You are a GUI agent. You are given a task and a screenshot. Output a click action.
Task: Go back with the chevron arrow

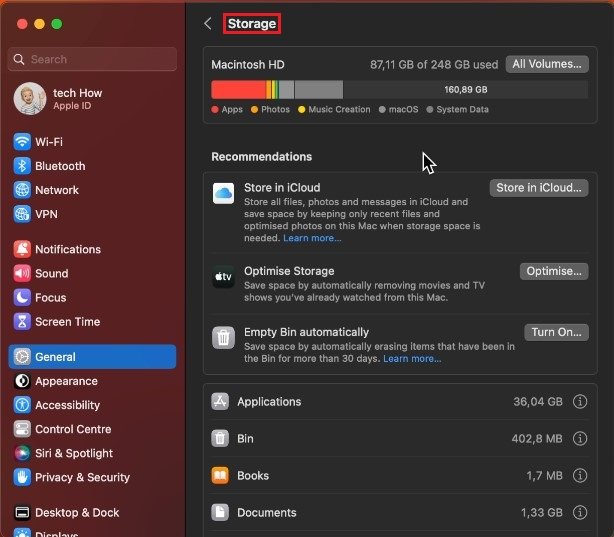pos(208,24)
